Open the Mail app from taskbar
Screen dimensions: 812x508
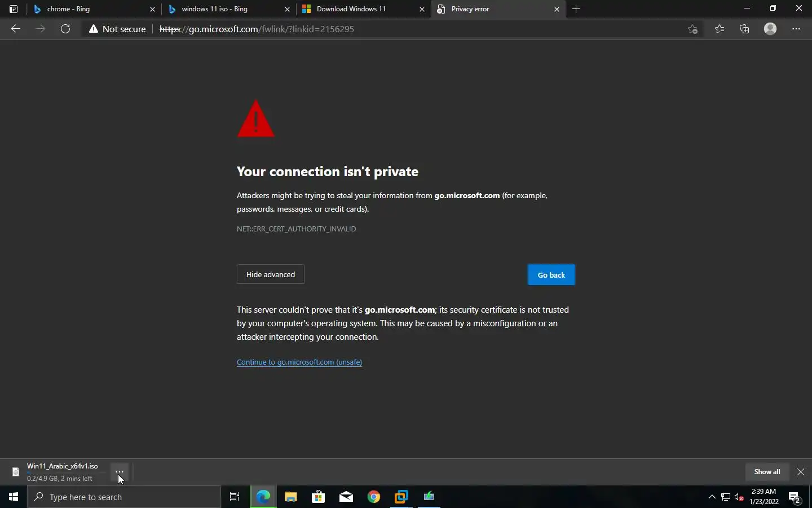click(x=346, y=497)
